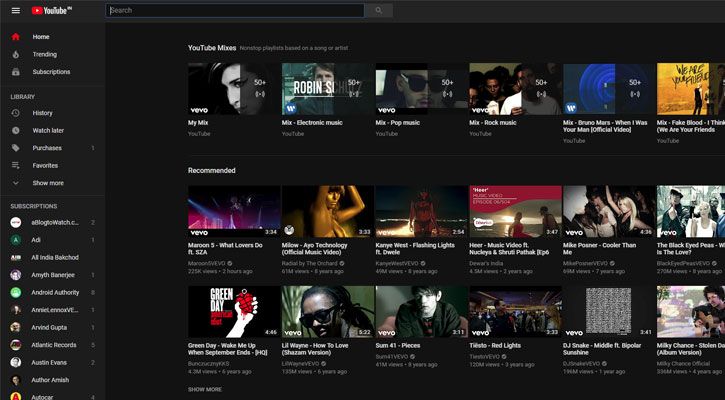Play Milow - Ayo Technology video thumbnail

point(328,211)
